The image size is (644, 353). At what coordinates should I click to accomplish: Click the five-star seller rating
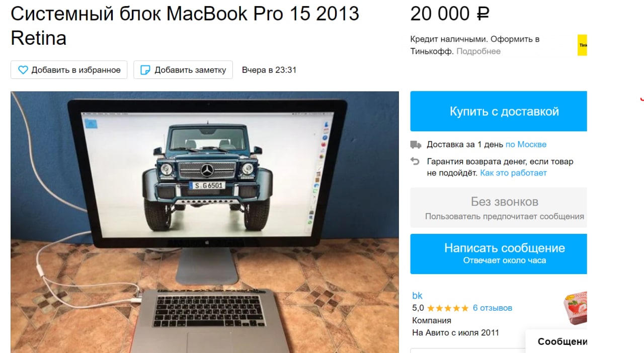pyautogui.click(x=448, y=308)
